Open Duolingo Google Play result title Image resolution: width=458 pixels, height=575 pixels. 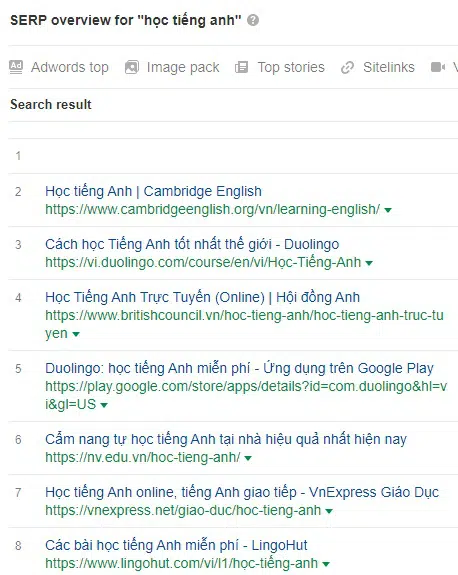pyautogui.click(x=239, y=368)
